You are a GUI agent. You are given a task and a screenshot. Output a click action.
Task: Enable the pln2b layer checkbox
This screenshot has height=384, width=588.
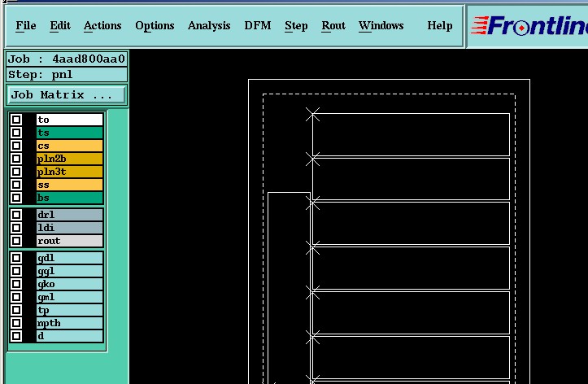pyautogui.click(x=16, y=159)
